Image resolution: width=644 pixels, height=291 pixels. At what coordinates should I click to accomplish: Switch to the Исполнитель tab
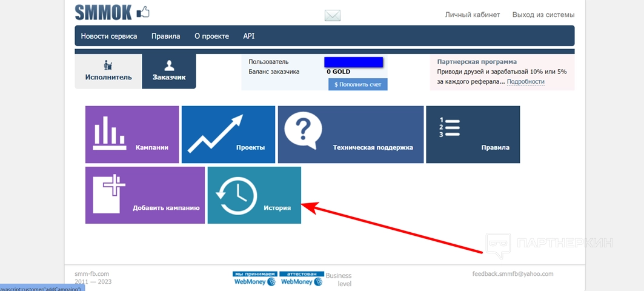tap(108, 71)
